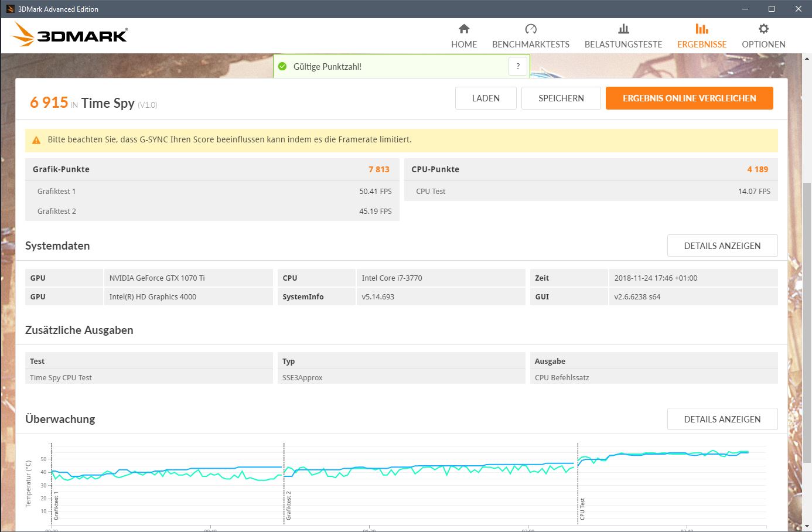
Task: Click Intel Core i7-3770 cell
Action: 441,278
